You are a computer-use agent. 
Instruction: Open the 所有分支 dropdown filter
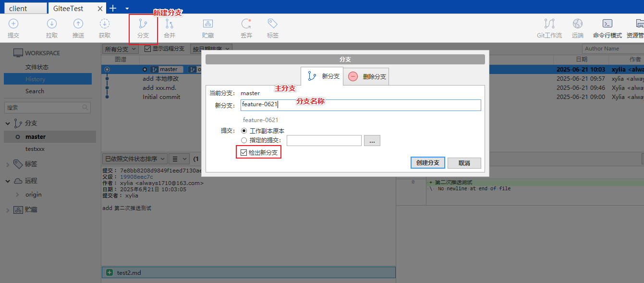tap(120, 49)
